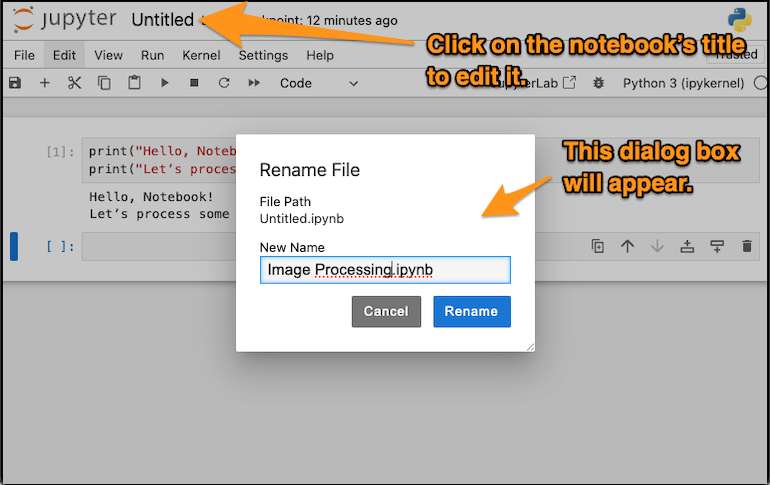Click the open-in-JupyterLab external link icon
This screenshot has height=485, width=770.
point(569,82)
